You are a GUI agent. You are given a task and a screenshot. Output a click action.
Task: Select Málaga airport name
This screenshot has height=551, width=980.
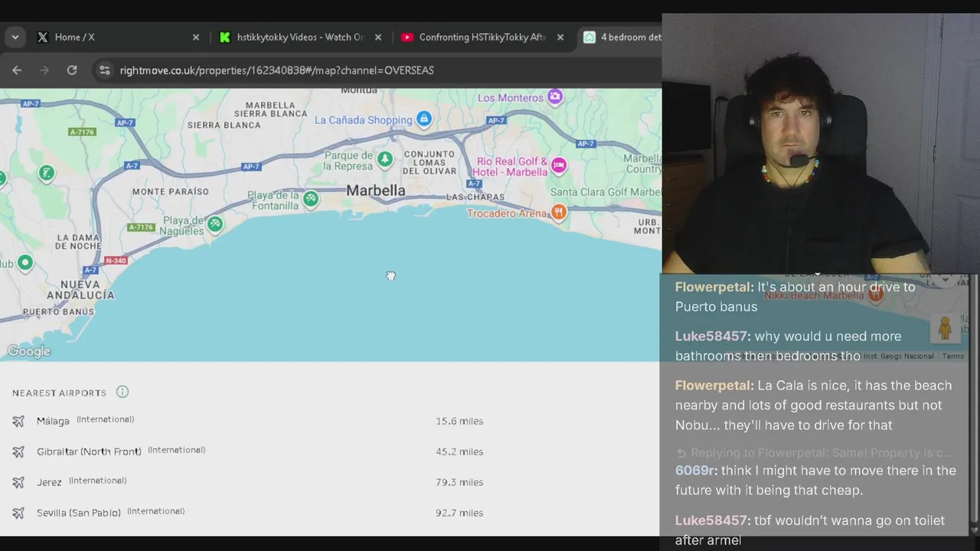(53, 421)
